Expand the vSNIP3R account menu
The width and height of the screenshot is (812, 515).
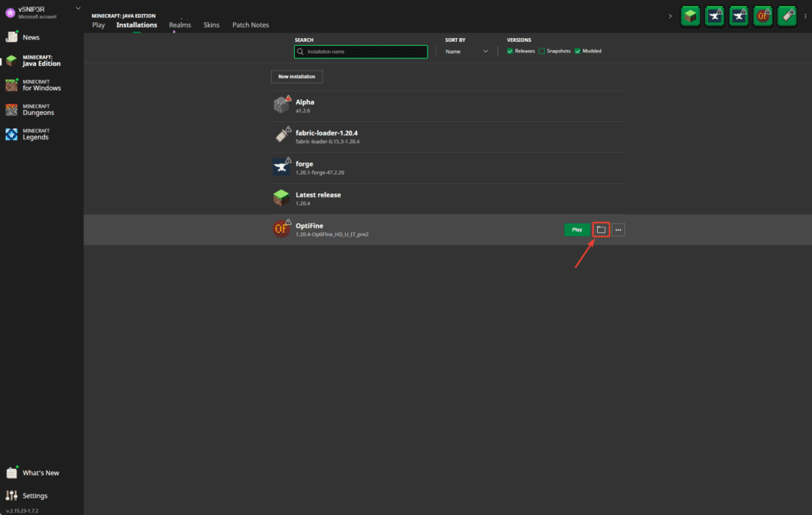pos(78,9)
